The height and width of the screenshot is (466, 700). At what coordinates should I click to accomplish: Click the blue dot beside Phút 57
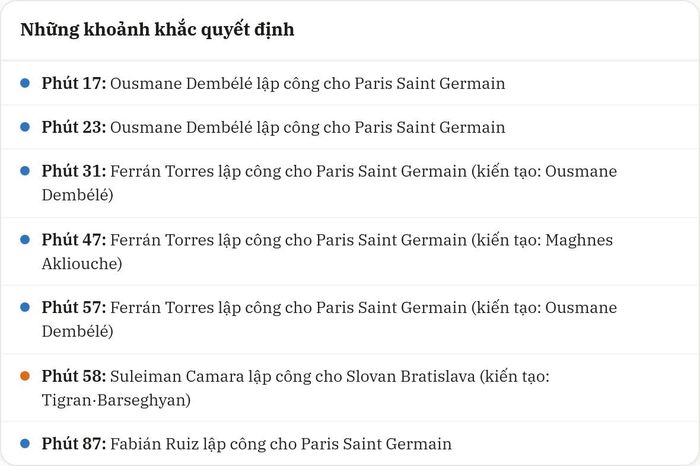click(25, 307)
